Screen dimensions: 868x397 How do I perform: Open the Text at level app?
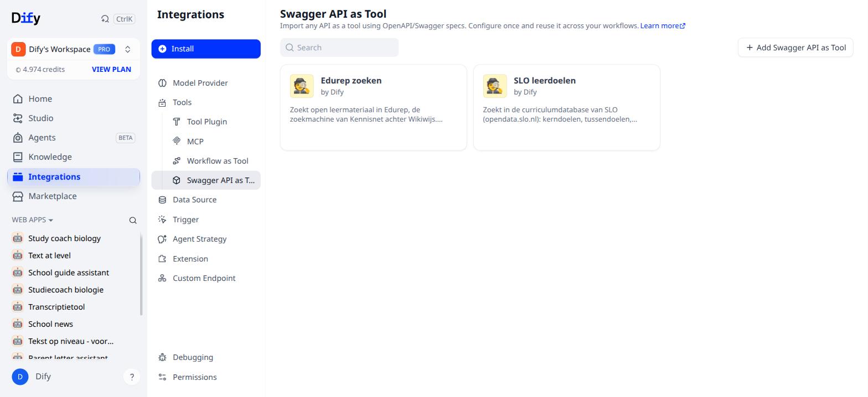click(x=74, y=255)
